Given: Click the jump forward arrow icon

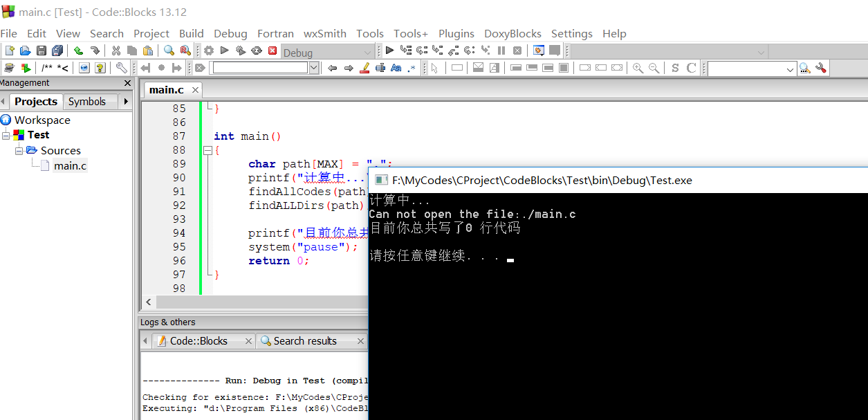Looking at the screenshot, I should (349, 68).
